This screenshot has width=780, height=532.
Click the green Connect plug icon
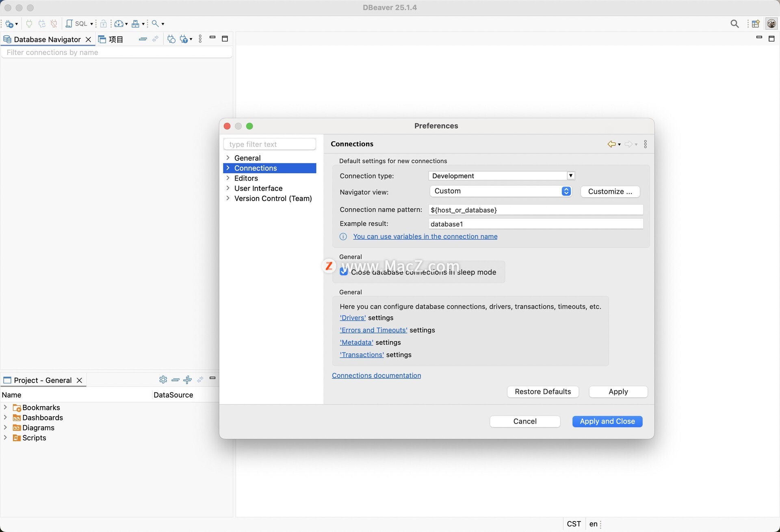point(29,24)
